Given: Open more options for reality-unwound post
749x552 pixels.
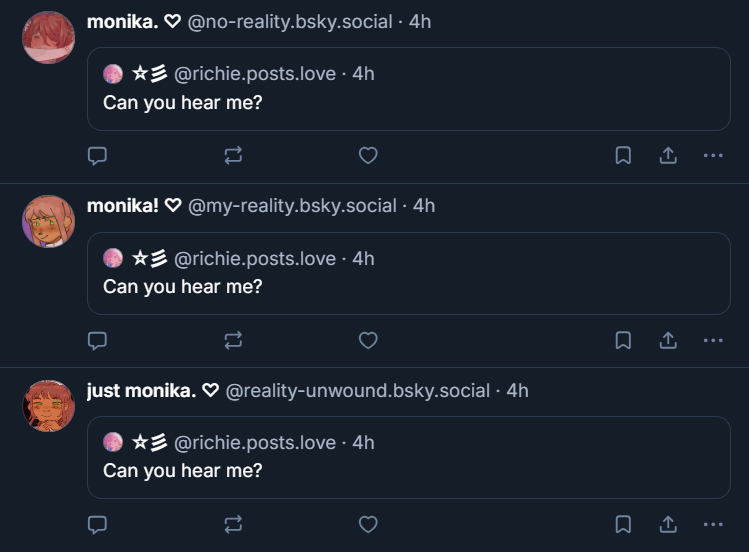Looking at the screenshot, I should click(713, 524).
